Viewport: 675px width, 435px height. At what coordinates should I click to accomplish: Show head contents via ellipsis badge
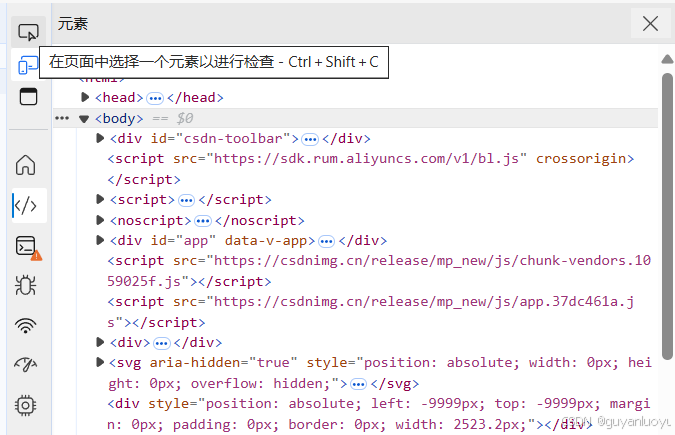155,99
